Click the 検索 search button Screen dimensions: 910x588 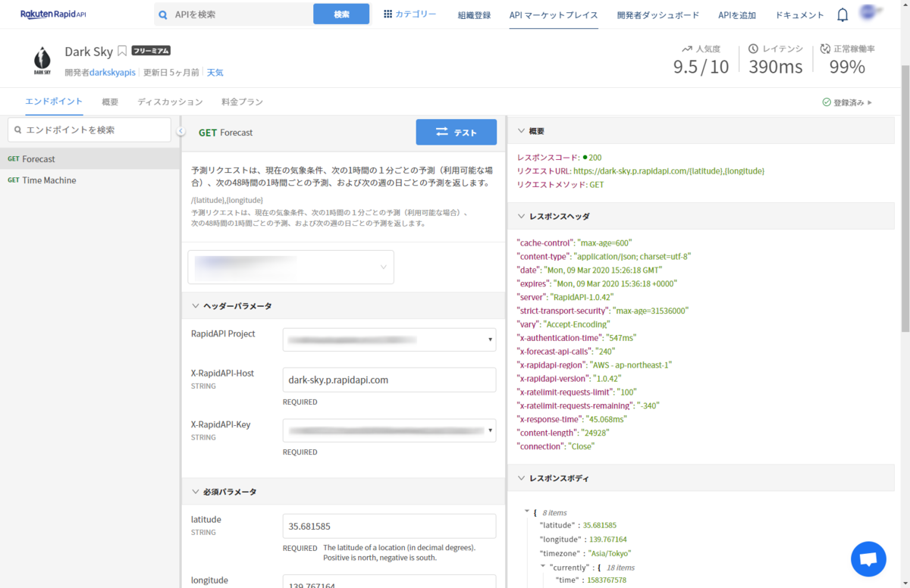pos(341,14)
